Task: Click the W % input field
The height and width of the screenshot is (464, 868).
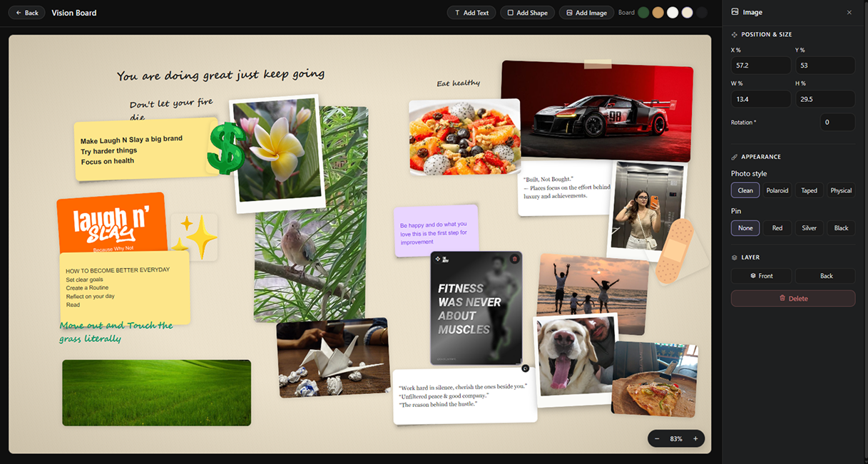Action: point(760,99)
